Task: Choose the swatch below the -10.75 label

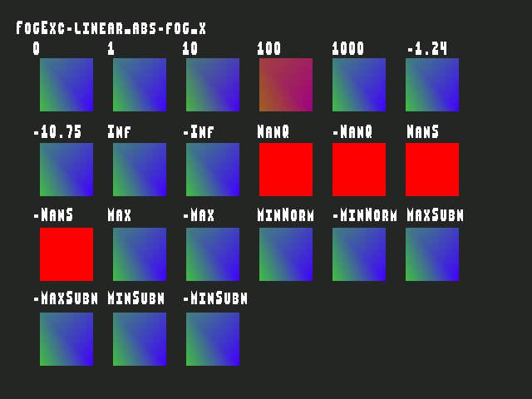Action: click(x=66, y=170)
